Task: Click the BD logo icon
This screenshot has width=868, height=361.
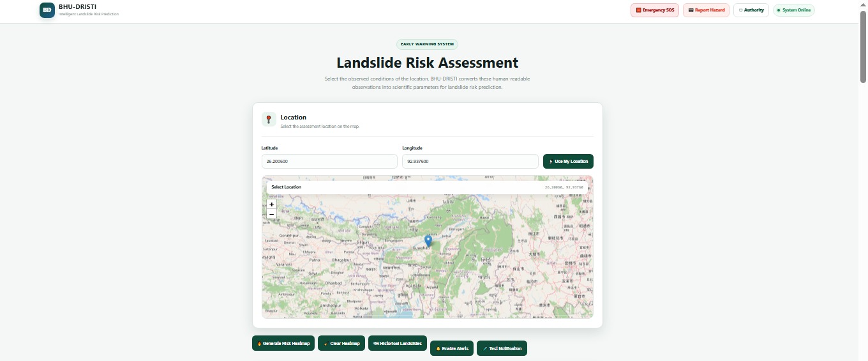Action: click(47, 10)
